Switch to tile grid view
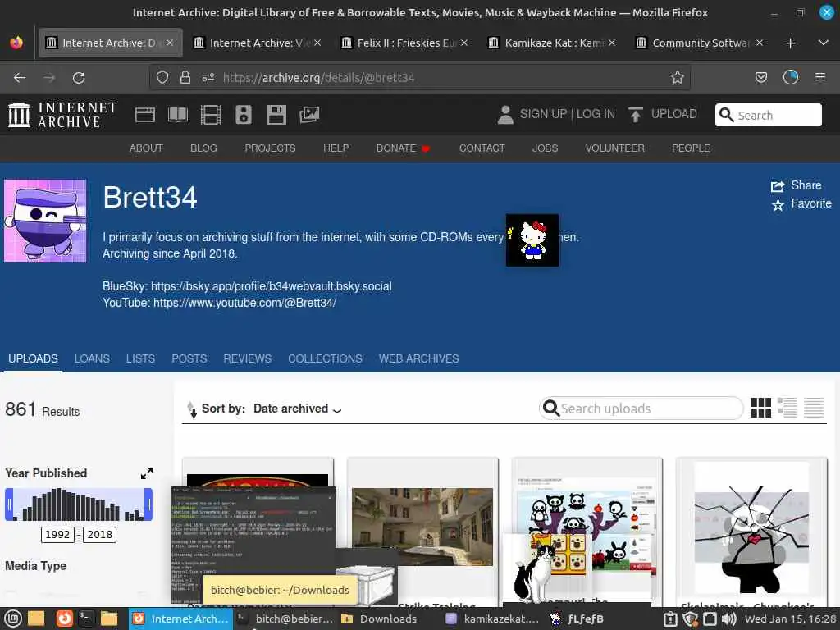This screenshot has width=840, height=630. tap(760, 408)
